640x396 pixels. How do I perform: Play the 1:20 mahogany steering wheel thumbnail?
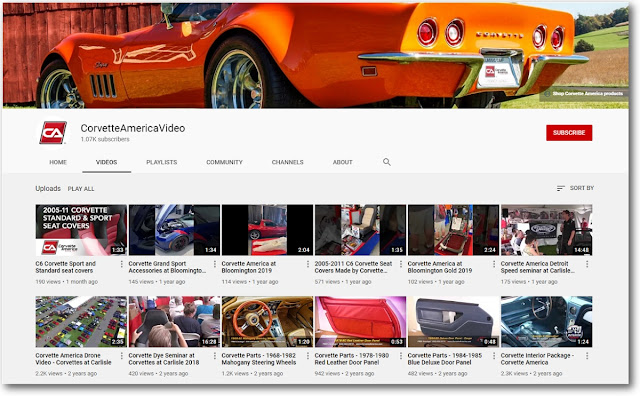click(x=267, y=322)
